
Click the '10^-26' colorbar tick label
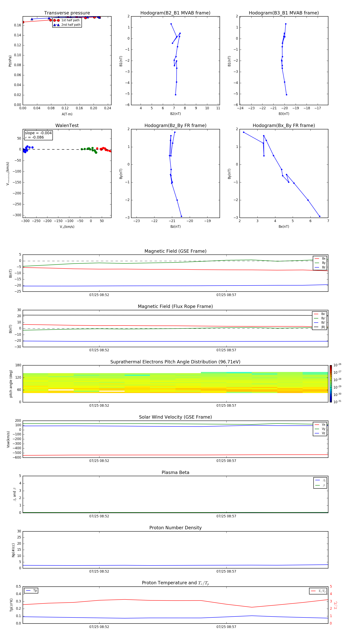[x=337, y=365]
